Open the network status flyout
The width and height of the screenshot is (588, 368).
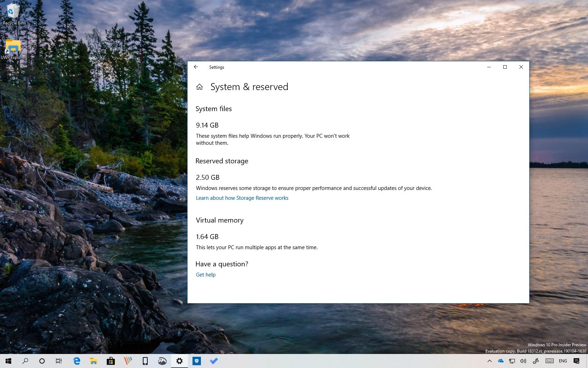[x=512, y=361]
